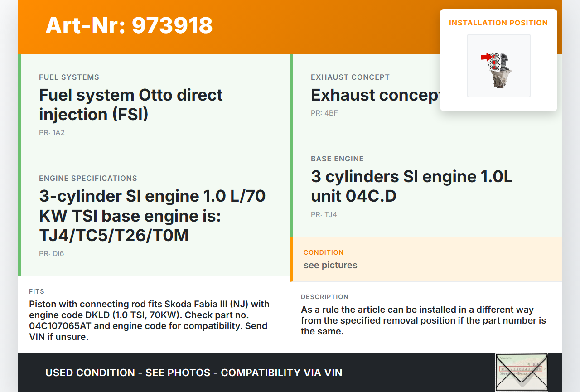Click the Skoda Fabia III fitment text
Screen dimensions: 580x392
point(150,320)
